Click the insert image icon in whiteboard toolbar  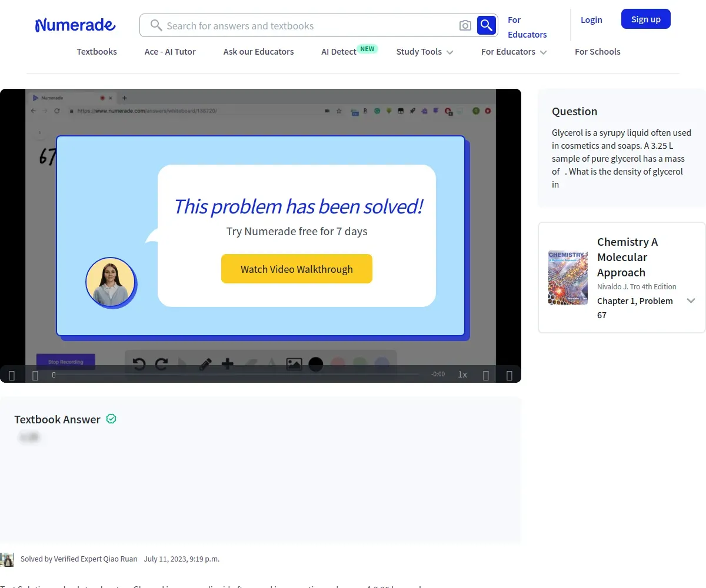point(294,364)
